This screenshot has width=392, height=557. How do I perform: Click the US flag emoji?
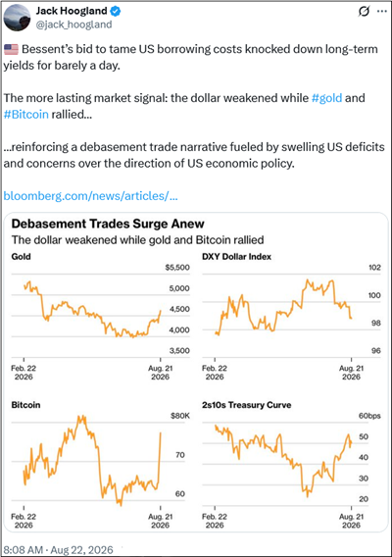point(11,49)
